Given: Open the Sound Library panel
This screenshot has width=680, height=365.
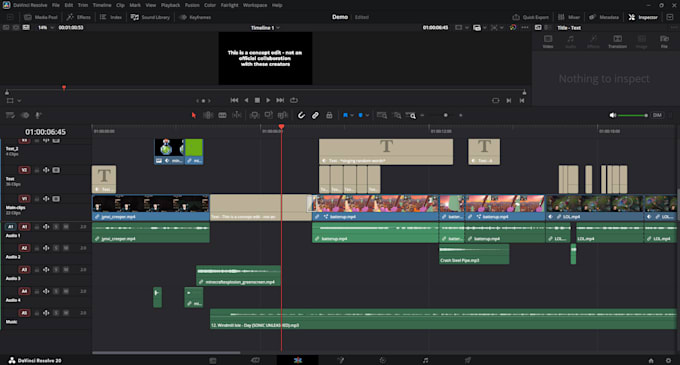Looking at the screenshot, I should tap(150, 17).
